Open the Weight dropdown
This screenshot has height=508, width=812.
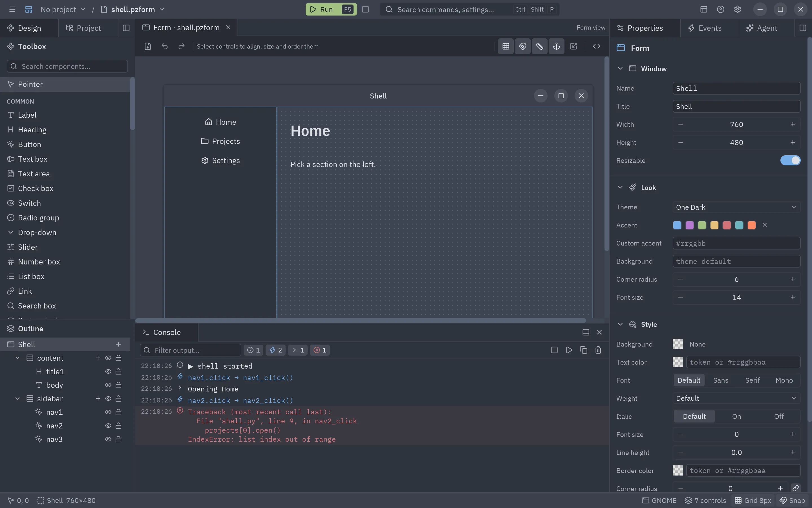point(736,398)
